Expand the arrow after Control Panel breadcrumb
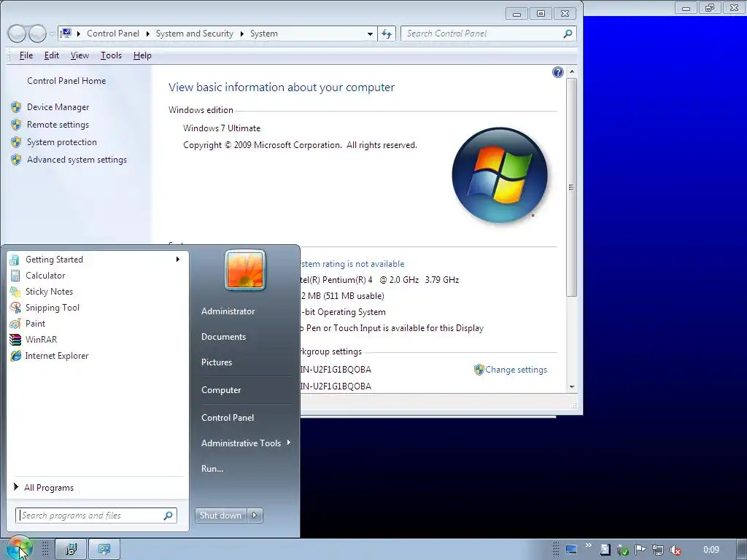Screen dimensions: 747x560 click(147, 34)
